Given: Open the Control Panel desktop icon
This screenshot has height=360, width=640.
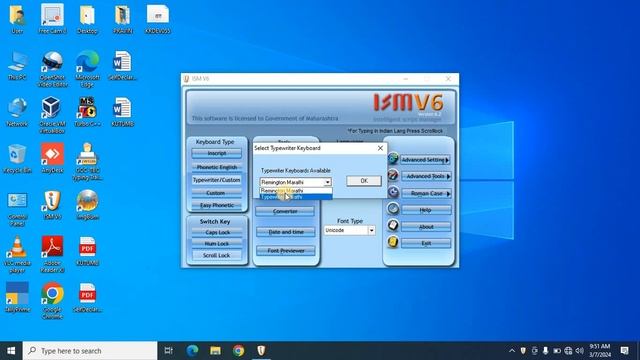Looking at the screenshot, I should pos(17,209).
